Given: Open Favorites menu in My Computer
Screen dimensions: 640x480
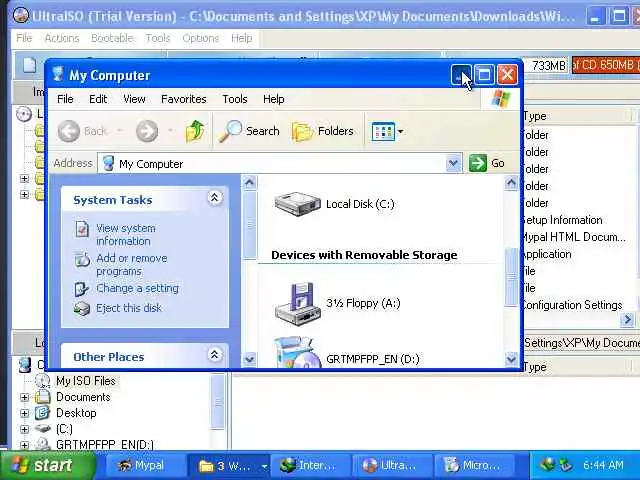Looking at the screenshot, I should coord(184,99).
